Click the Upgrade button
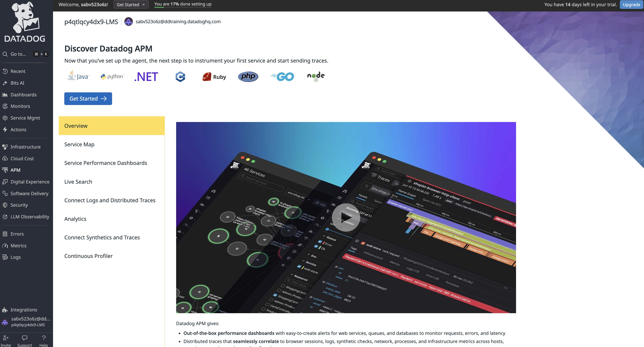The image size is (644, 347). (631, 4)
